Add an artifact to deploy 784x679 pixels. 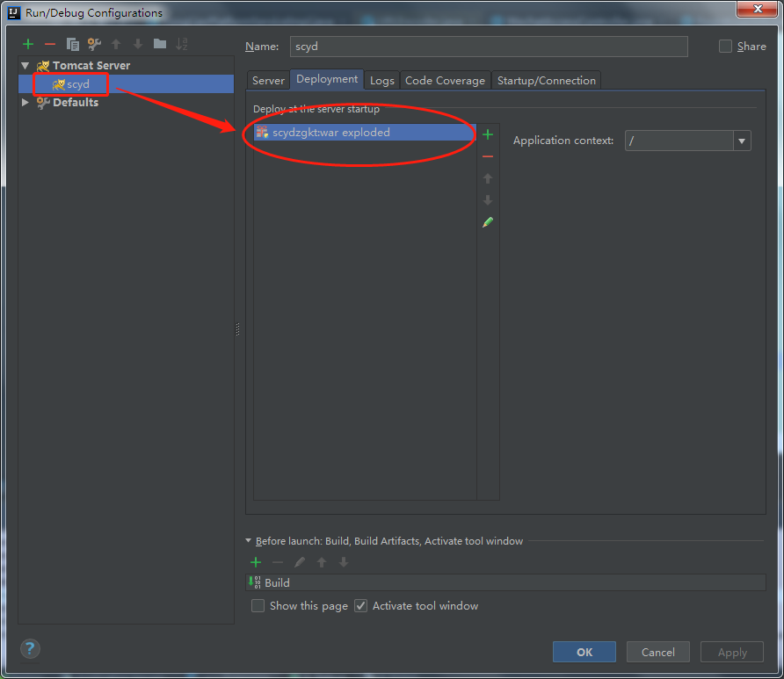[488, 134]
